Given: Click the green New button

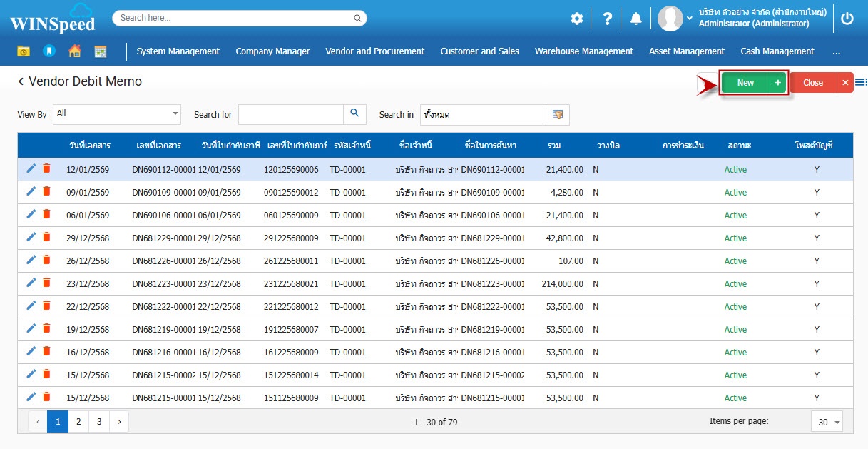Looking at the screenshot, I should [x=745, y=83].
